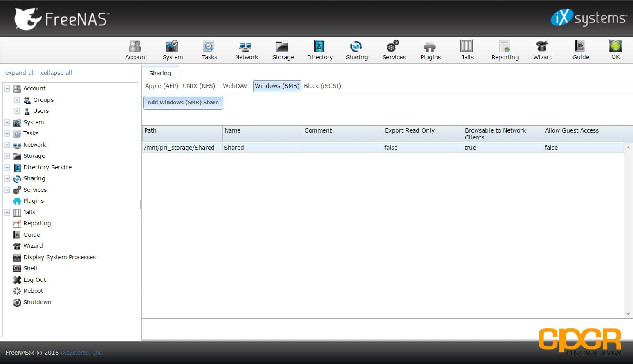This screenshot has width=633, height=364.
Task: Open the Reporting toolbar icon
Action: coord(505,50)
